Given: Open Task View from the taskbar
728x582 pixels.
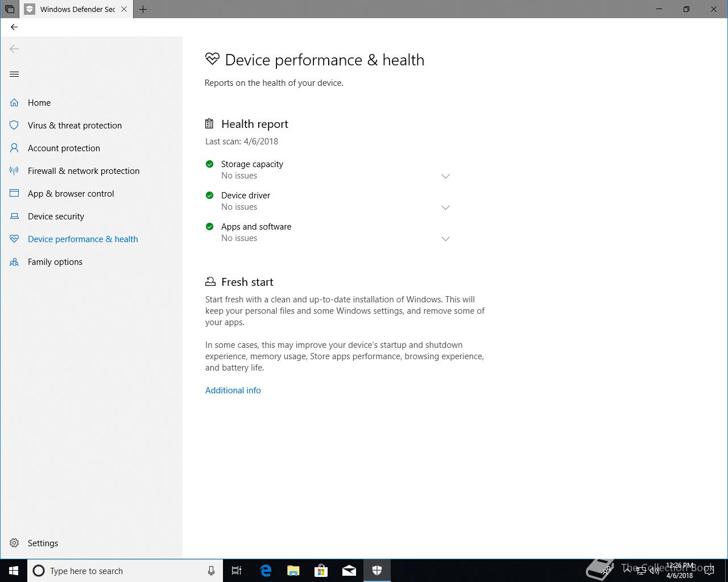Looking at the screenshot, I should (237, 571).
